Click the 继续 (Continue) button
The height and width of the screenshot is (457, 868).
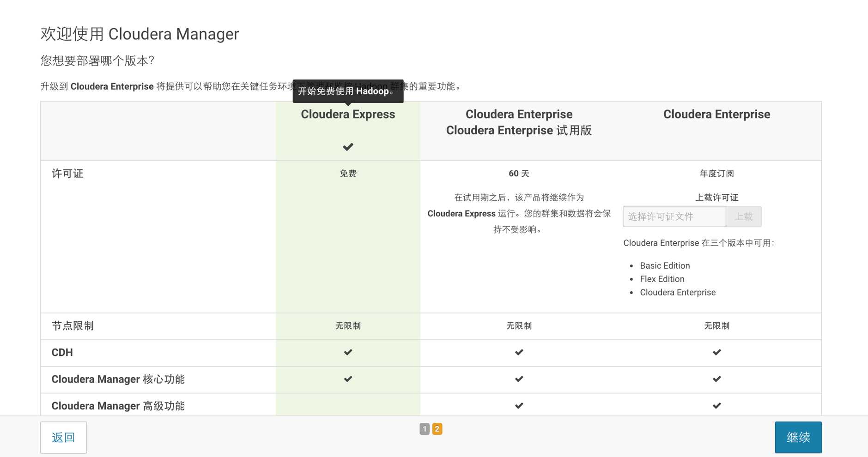click(x=798, y=437)
